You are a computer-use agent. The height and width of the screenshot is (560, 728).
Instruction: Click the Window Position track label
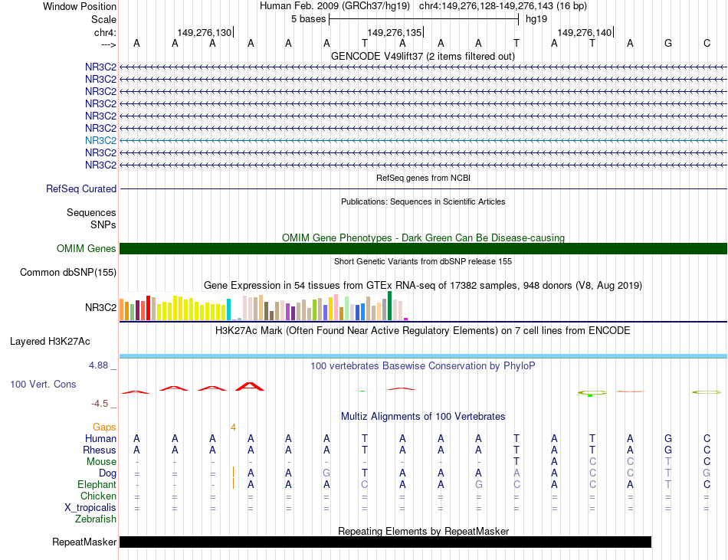click(x=80, y=6)
